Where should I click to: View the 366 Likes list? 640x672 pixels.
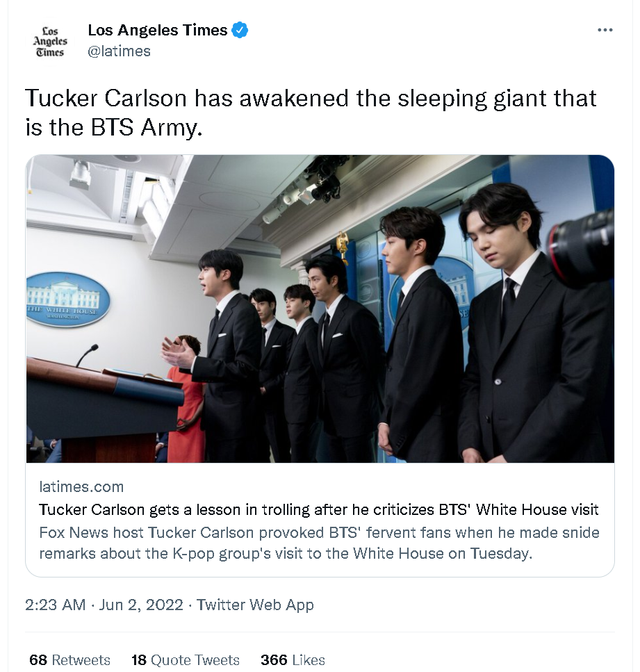point(293,659)
